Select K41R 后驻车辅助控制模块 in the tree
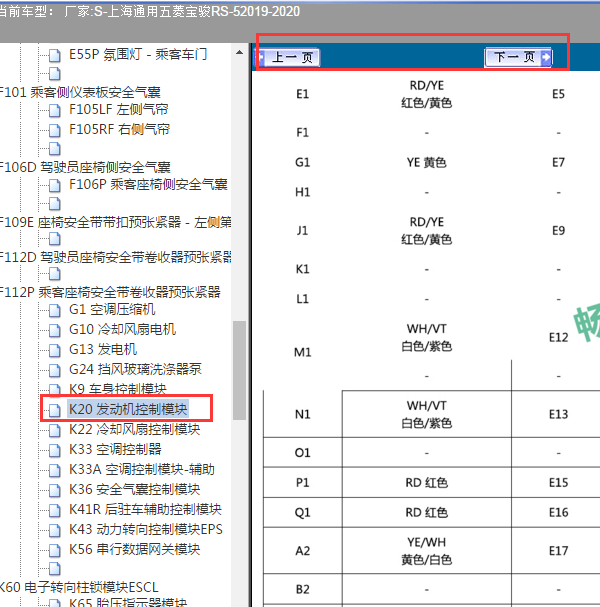Screen dimensions: 600x607 click(145, 509)
